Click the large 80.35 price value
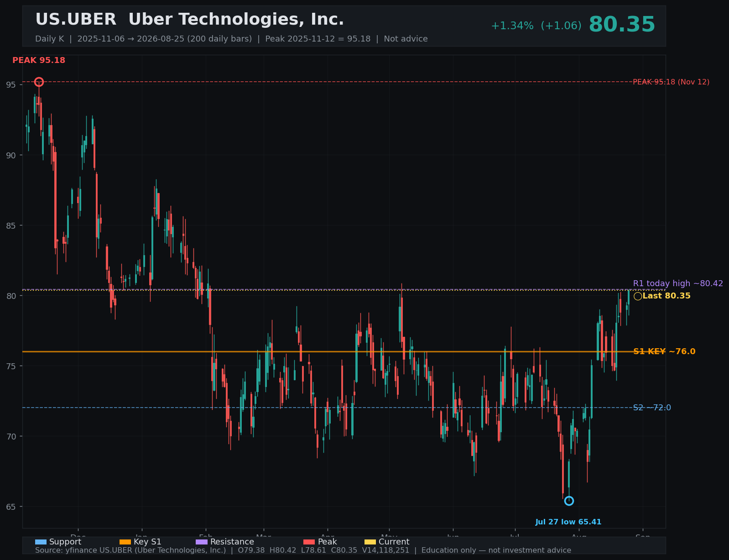The height and width of the screenshot is (560, 729). (x=622, y=25)
